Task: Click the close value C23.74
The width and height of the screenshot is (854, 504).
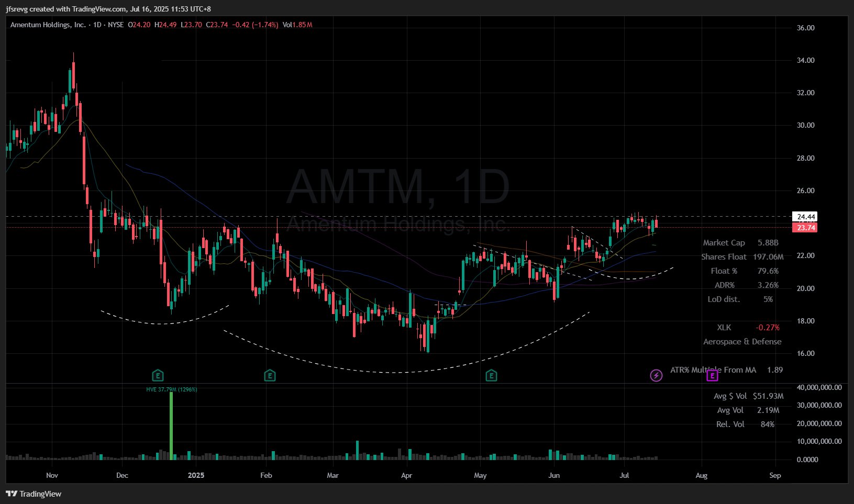Action: (217, 25)
